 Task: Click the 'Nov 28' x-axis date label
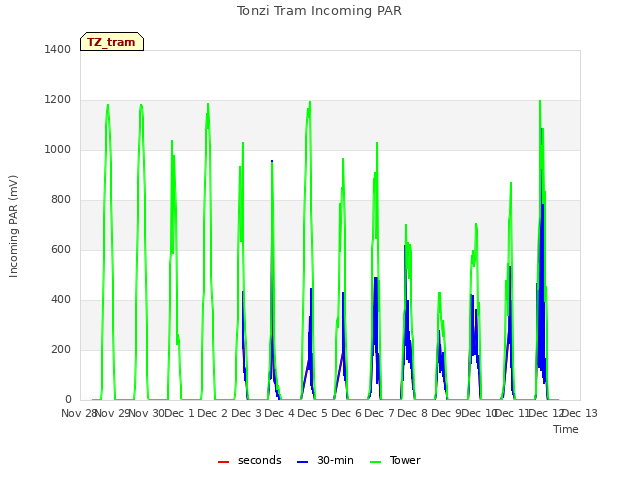(x=78, y=413)
